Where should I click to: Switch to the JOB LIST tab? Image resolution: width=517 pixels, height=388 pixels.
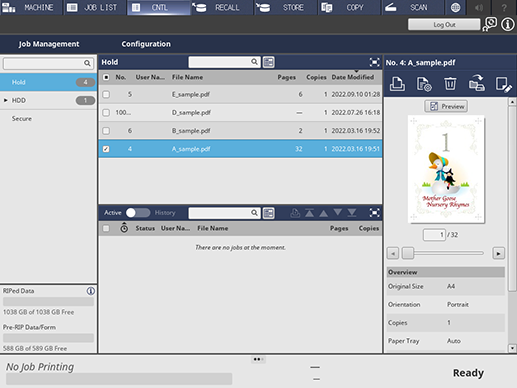(x=95, y=7)
